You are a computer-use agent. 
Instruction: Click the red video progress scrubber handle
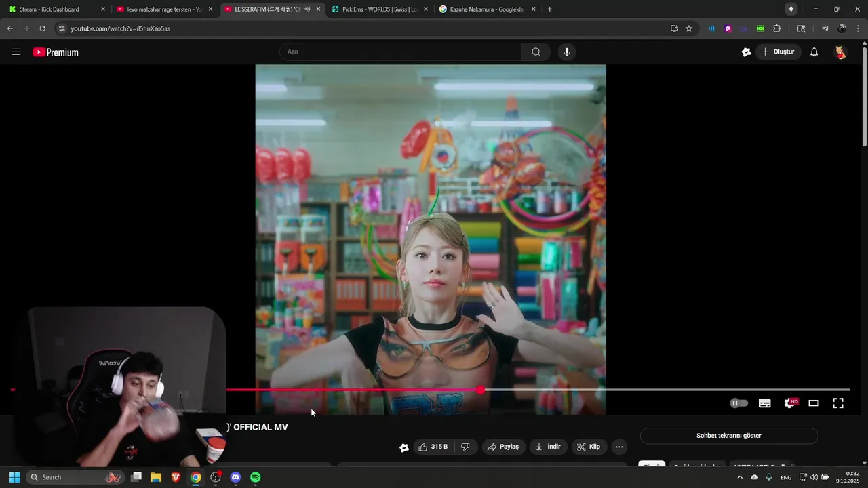[x=481, y=390]
